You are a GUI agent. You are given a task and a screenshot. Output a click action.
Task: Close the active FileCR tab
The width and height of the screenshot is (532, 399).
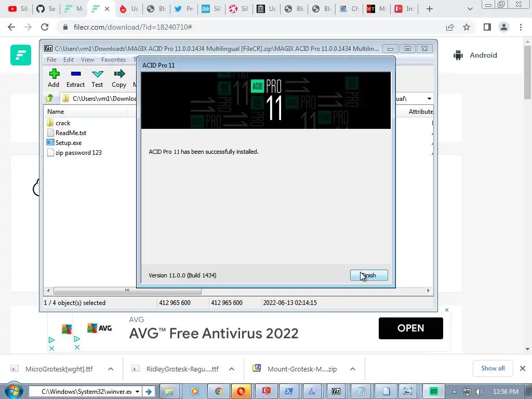click(107, 9)
